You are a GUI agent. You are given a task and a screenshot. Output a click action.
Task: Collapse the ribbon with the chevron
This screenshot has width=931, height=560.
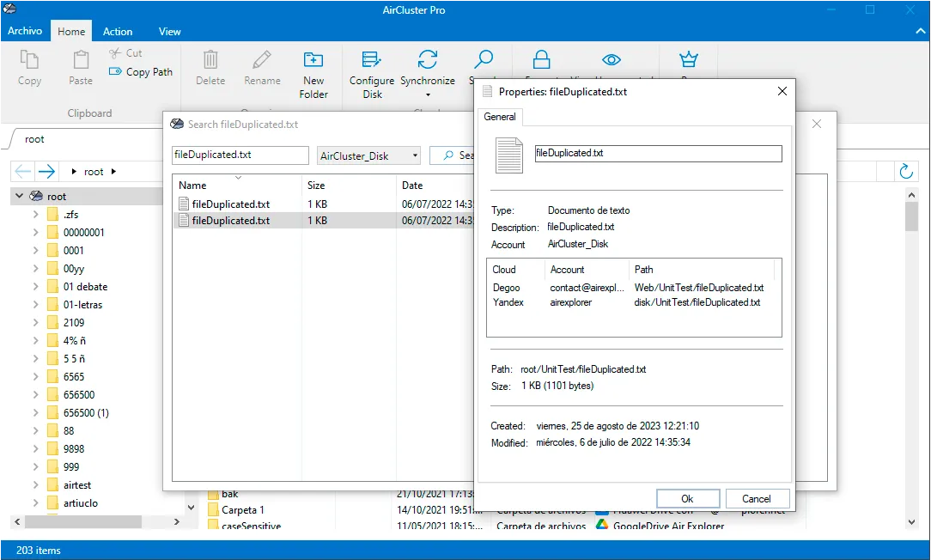921,32
